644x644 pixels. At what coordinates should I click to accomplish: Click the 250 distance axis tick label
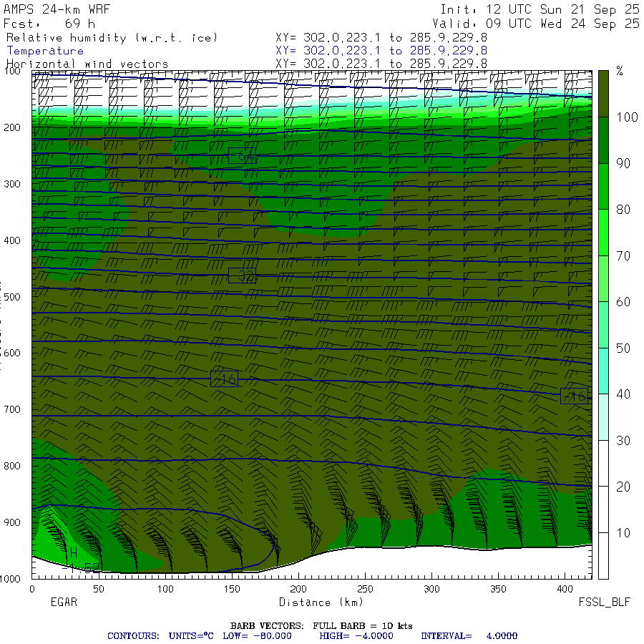pos(365,589)
